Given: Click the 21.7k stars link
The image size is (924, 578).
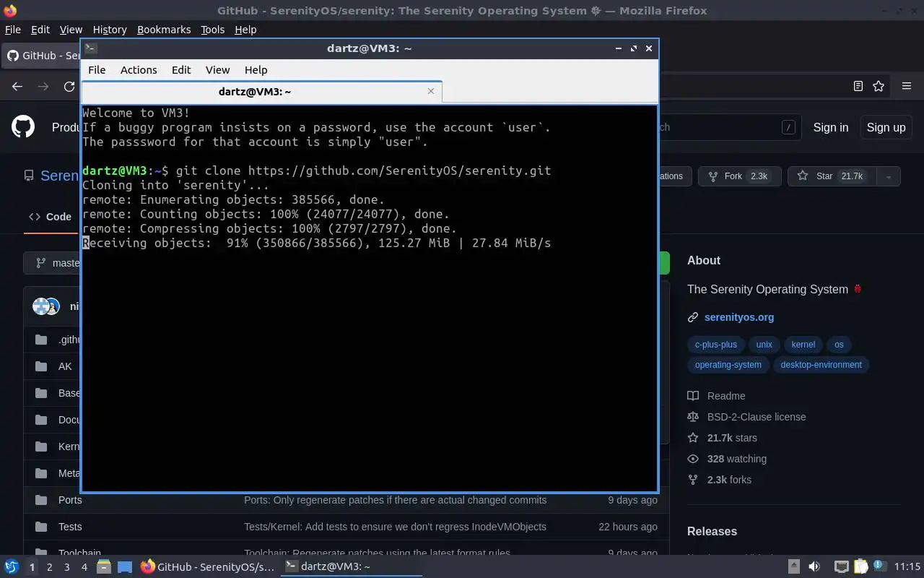Looking at the screenshot, I should (732, 438).
